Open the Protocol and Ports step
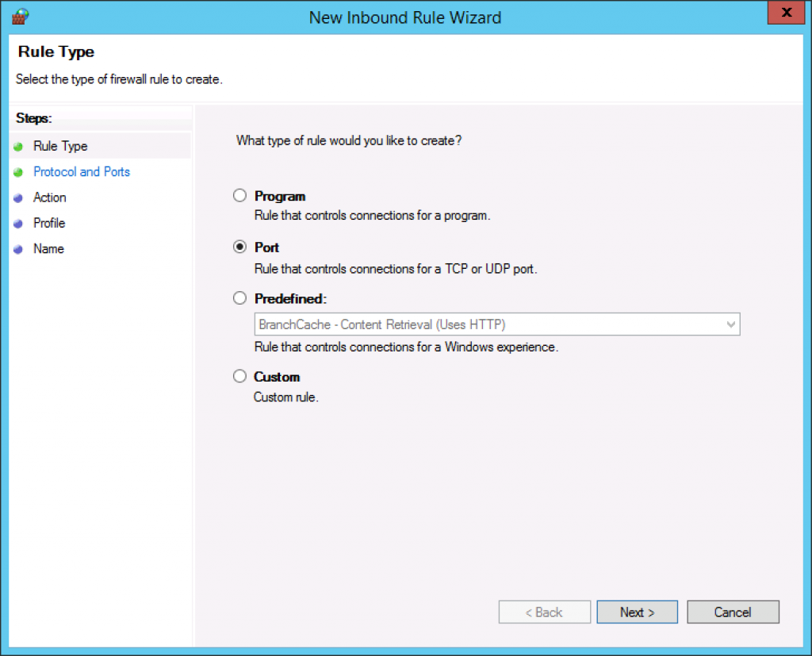The height and width of the screenshot is (656, 812). point(82,171)
